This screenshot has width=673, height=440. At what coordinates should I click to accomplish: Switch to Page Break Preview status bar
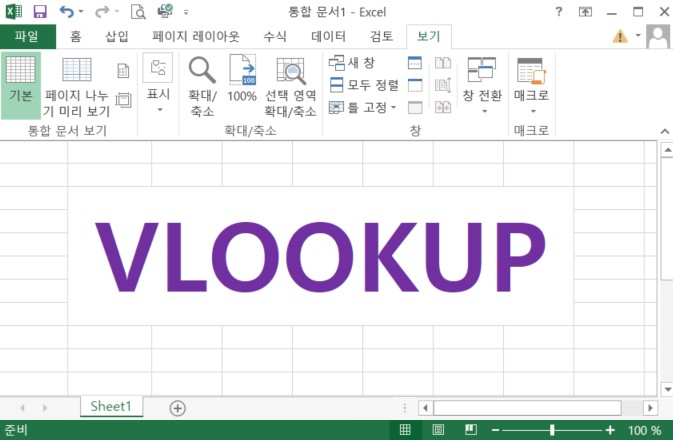coord(471,430)
